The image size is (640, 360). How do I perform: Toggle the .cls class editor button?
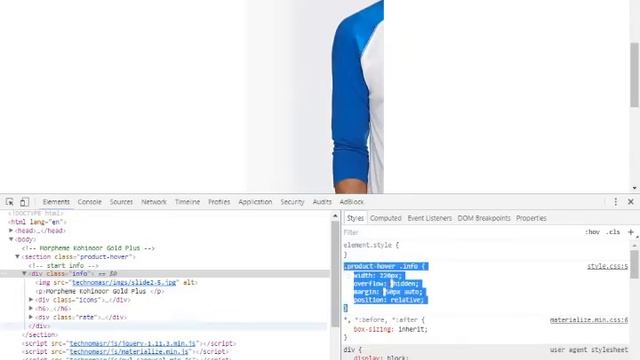click(613, 232)
